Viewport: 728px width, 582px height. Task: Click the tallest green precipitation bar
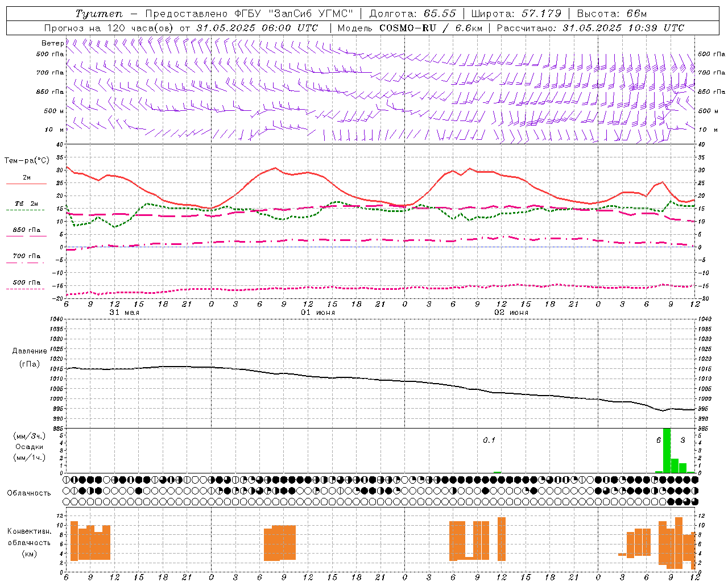(x=667, y=450)
